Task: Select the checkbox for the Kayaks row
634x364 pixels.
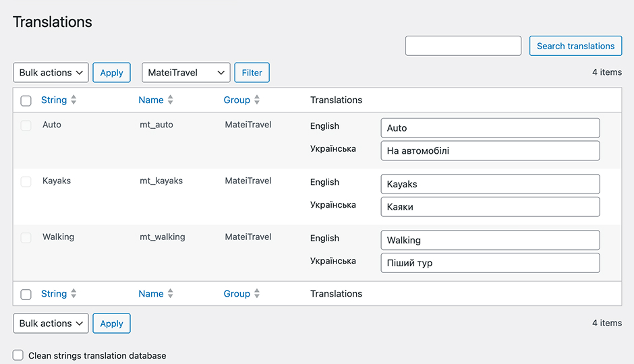Action: coord(26,181)
